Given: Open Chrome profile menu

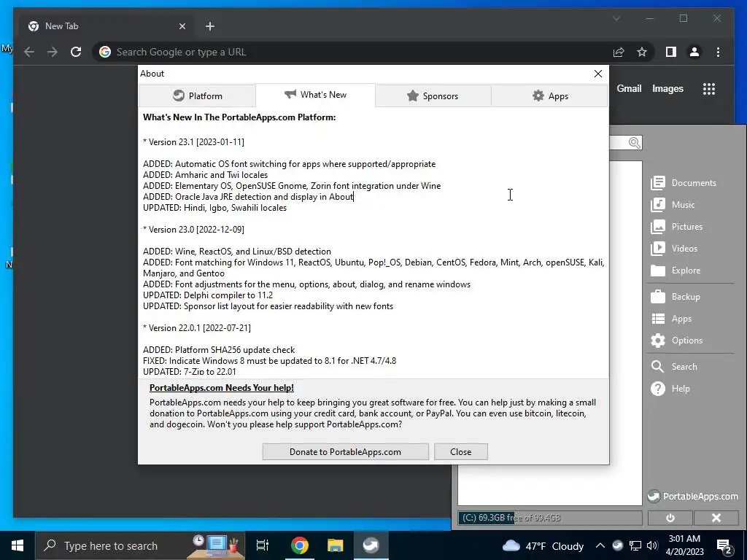Looking at the screenshot, I should point(694,52).
